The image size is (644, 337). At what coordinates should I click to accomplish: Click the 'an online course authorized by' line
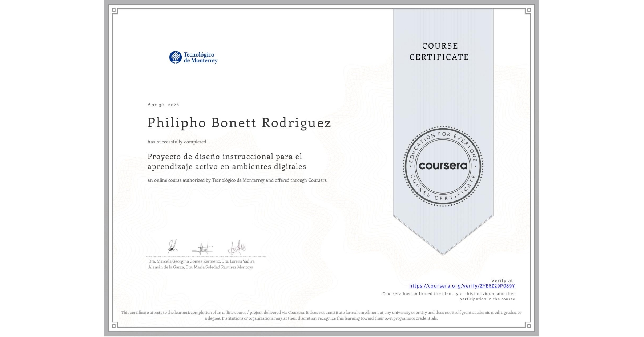237,180
